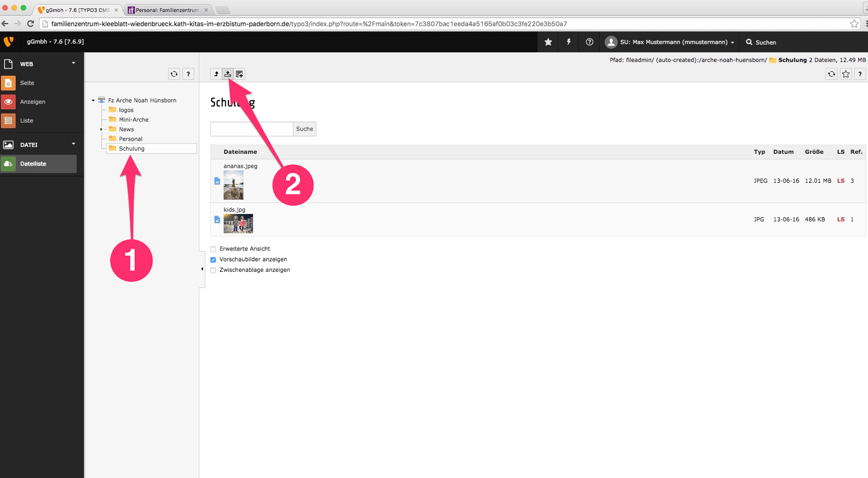Switch to the Personal: Familienzentrum browser tab
Image resolution: width=868 pixels, height=478 pixels.
click(x=167, y=10)
